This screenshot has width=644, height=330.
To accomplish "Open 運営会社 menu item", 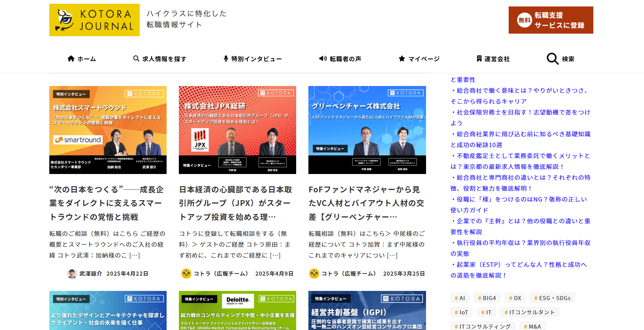I will 493,59.
